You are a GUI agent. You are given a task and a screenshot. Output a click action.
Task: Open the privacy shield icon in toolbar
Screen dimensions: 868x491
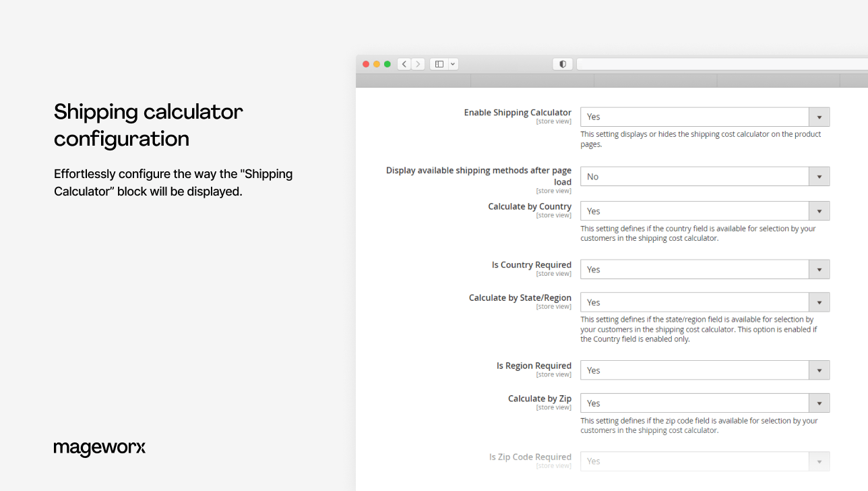pyautogui.click(x=562, y=63)
